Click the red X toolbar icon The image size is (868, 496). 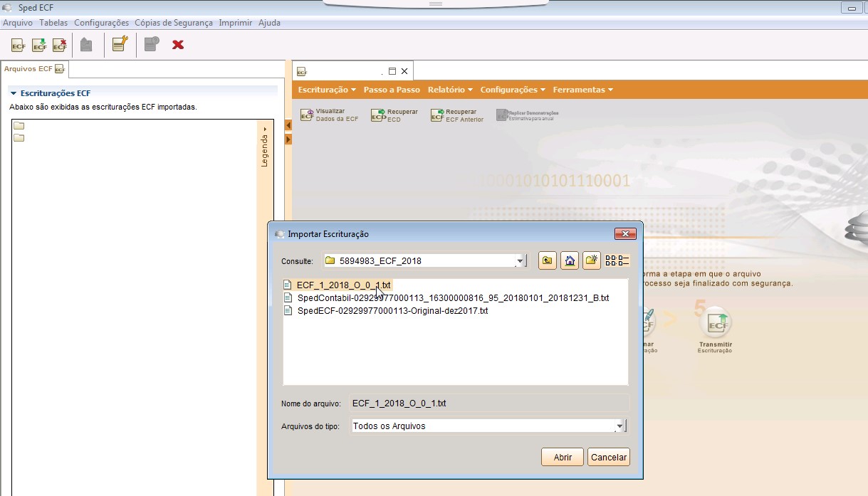(x=178, y=45)
